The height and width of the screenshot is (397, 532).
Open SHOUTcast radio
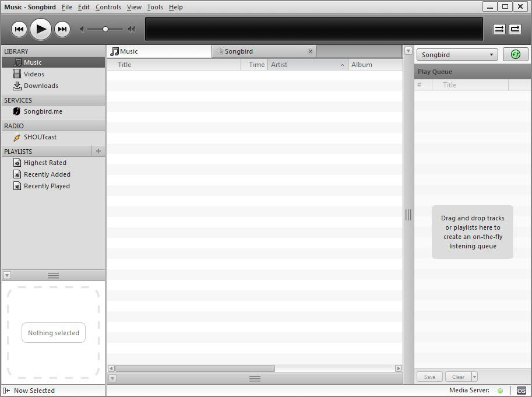pyautogui.click(x=53, y=137)
